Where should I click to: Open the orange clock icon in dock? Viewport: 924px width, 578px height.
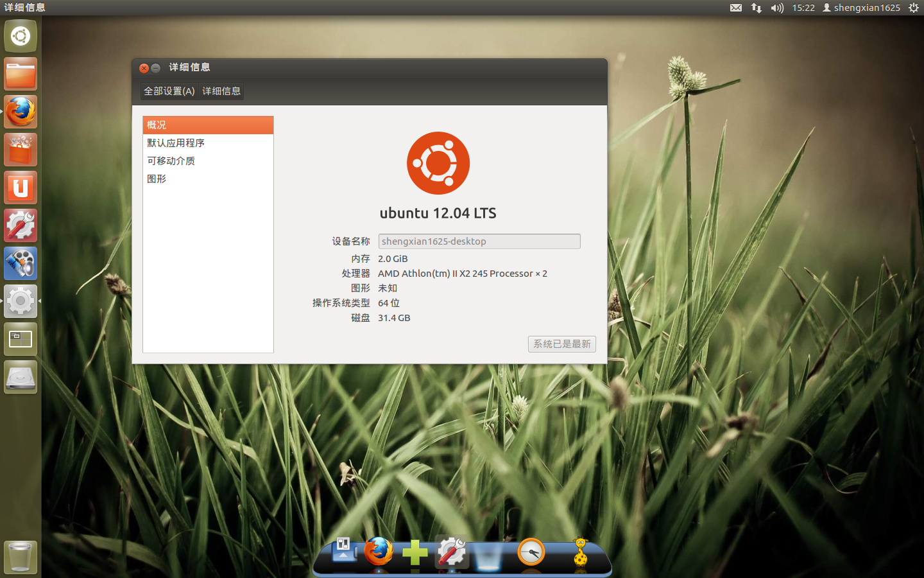[531, 552]
